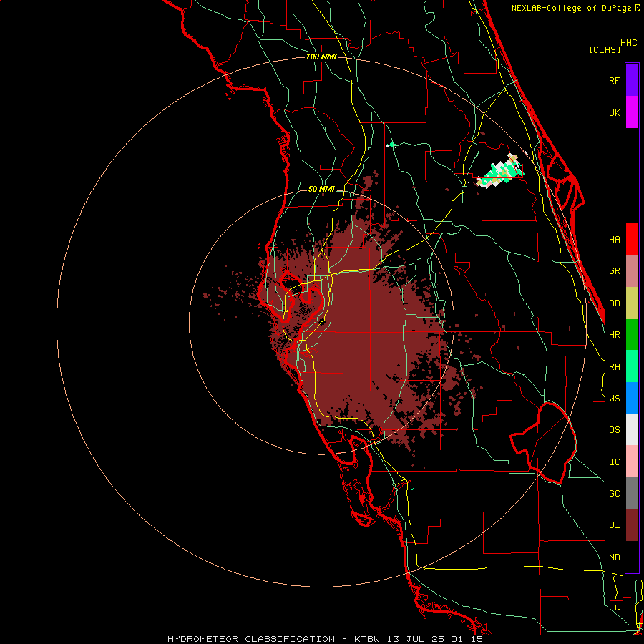Select the yellow BD legend swatch
644x644 pixels.
click(x=632, y=303)
